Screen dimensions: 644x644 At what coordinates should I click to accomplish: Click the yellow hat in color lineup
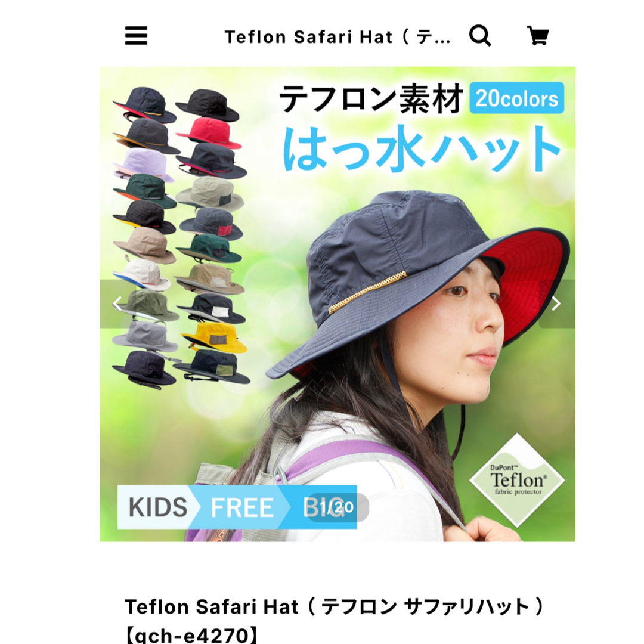click(215, 337)
